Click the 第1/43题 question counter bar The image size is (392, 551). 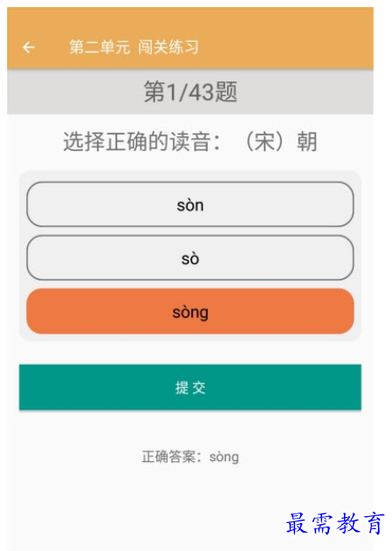click(190, 92)
